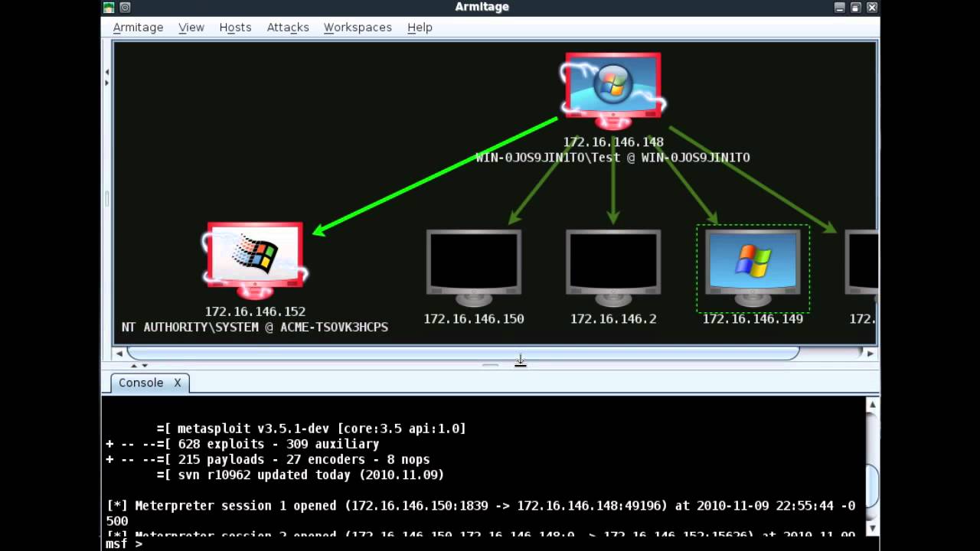
Task: Click console scrollbar down arrow
Action: [872, 529]
